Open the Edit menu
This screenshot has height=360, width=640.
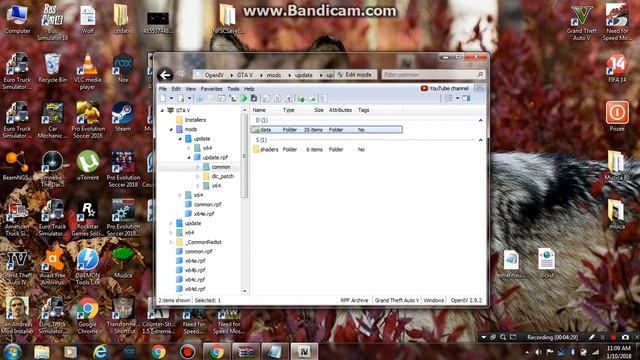(x=176, y=89)
